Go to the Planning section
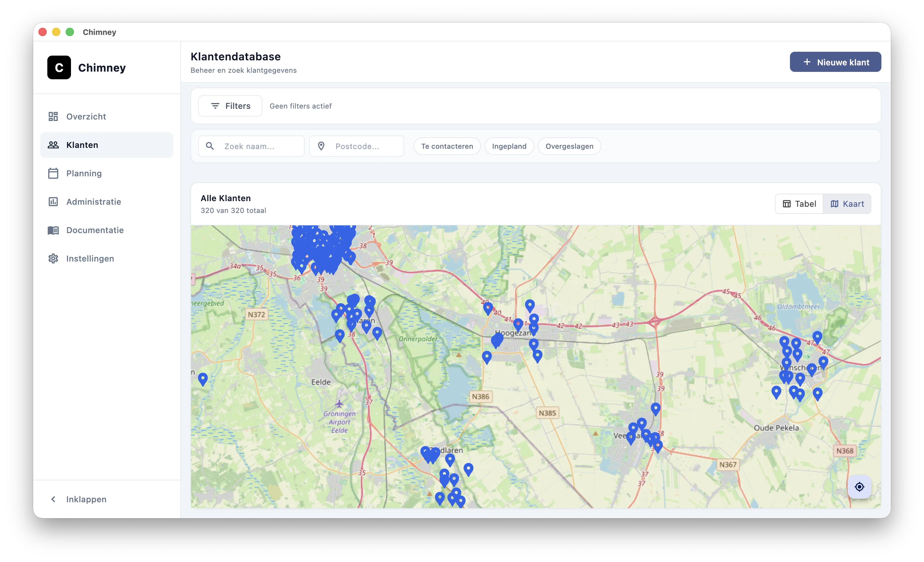924x562 pixels. pyautogui.click(x=106, y=173)
